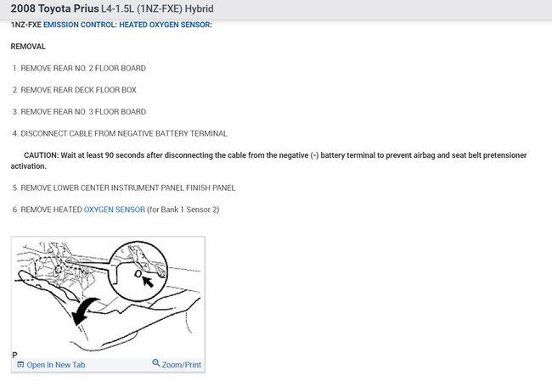Follow the HEATED OXYGEN SENSOR heading link
This screenshot has height=392, width=552.
click(165, 25)
